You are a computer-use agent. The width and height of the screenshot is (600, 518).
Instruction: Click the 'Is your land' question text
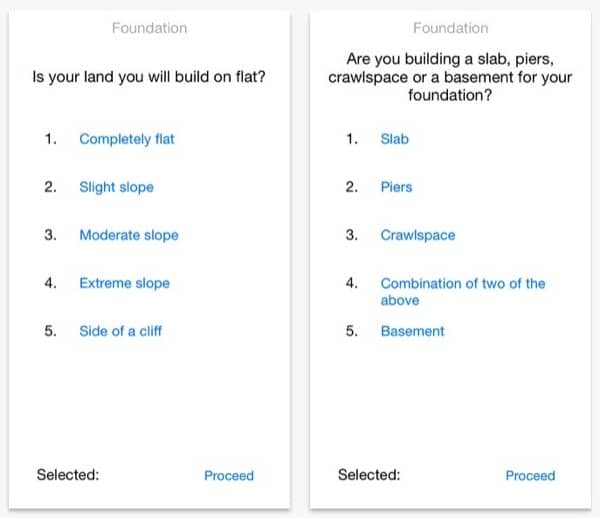[x=150, y=75]
